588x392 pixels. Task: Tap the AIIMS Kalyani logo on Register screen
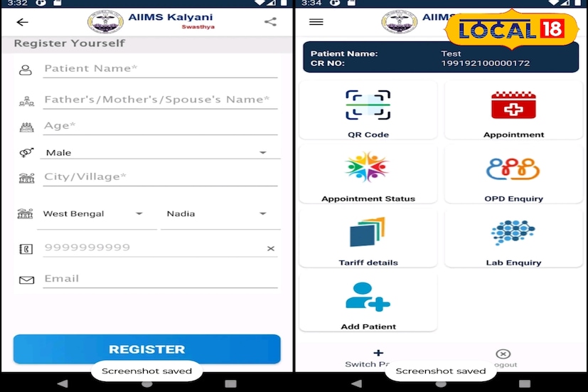click(105, 22)
